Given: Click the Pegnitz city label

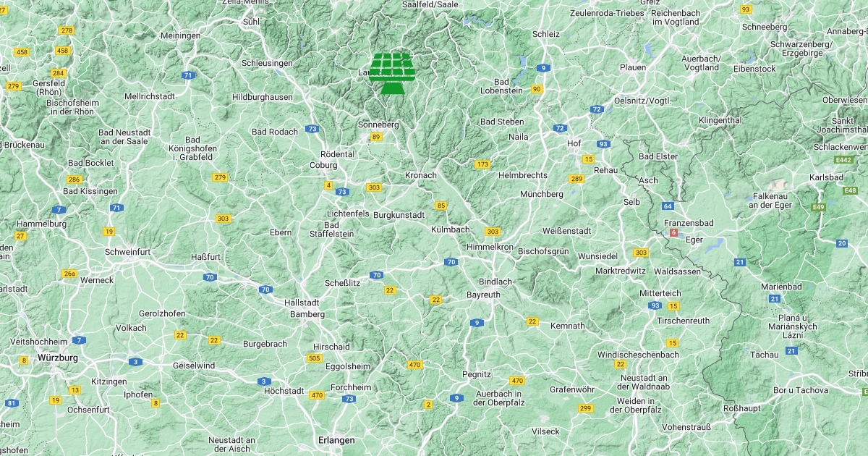Looking at the screenshot, I should tap(477, 374).
